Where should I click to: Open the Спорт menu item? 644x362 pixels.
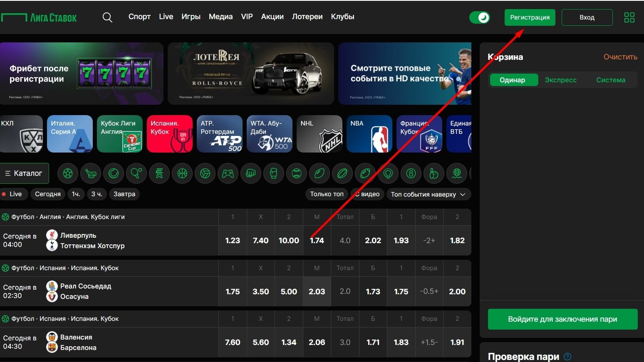pyautogui.click(x=139, y=17)
